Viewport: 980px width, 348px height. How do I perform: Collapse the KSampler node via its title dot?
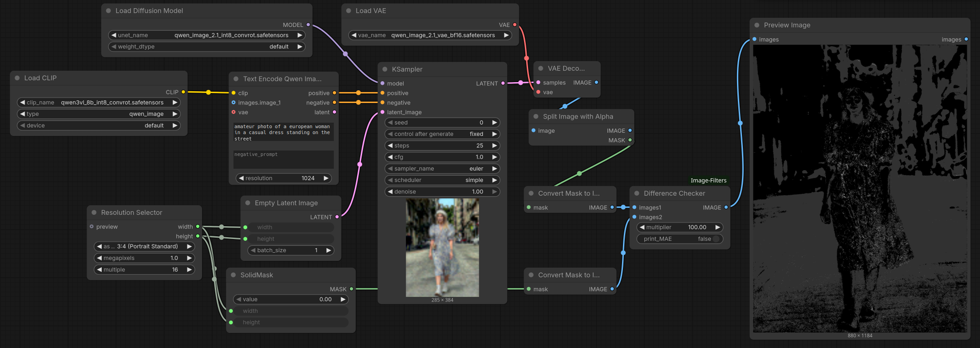click(385, 69)
